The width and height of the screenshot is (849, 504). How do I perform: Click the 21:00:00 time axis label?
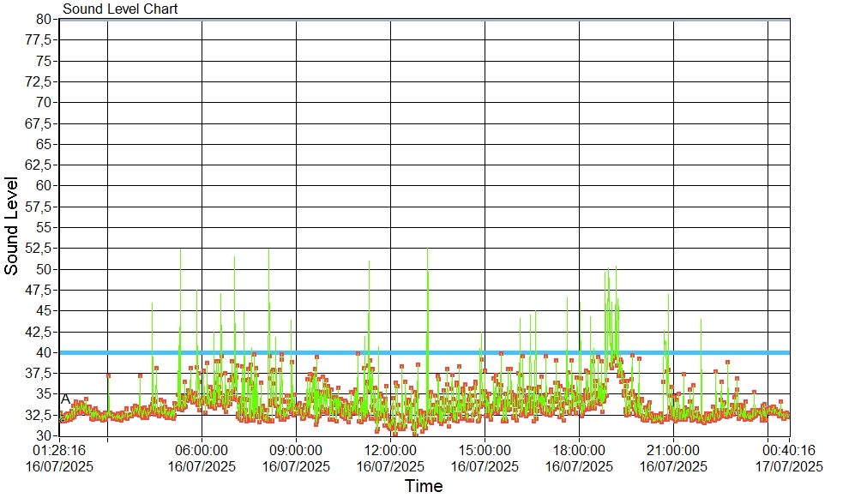click(673, 449)
